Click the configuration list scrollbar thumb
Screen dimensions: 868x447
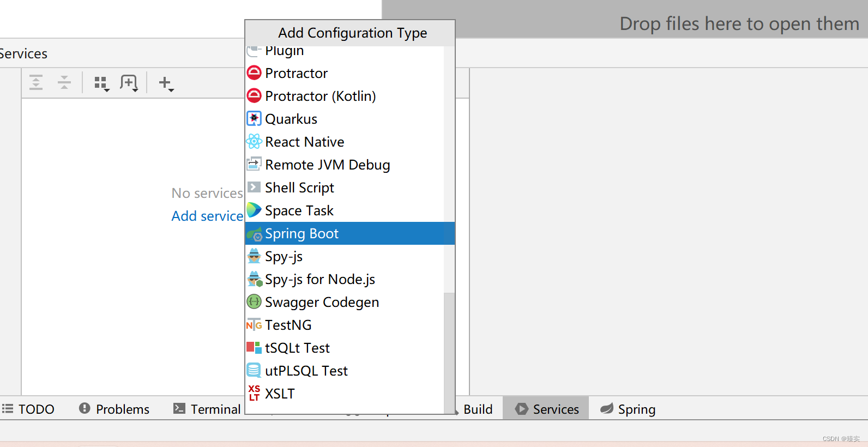point(449,353)
